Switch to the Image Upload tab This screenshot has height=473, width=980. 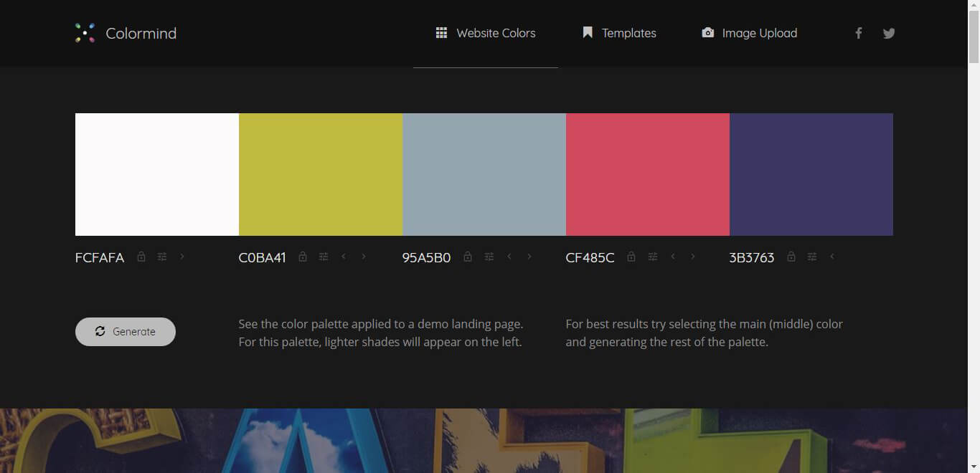pyautogui.click(x=749, y=33)
